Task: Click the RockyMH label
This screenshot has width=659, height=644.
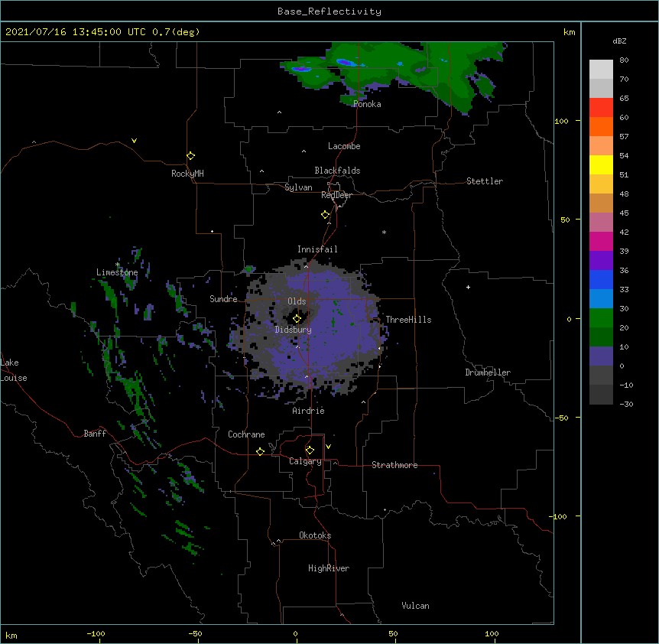Action: click(187, 174)
